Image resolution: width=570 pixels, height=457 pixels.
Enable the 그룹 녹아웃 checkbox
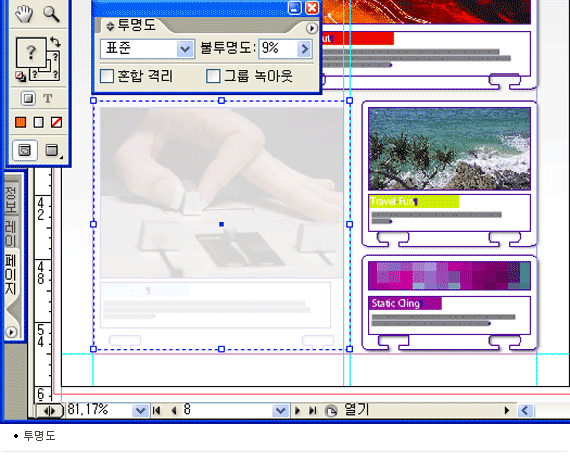(x=213, y=76)
